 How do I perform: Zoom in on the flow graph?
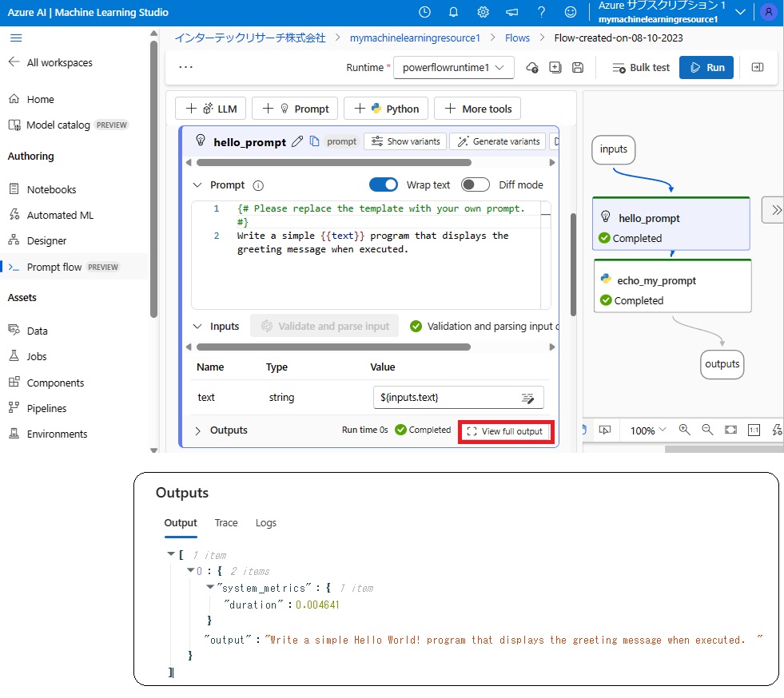[684, 430]
